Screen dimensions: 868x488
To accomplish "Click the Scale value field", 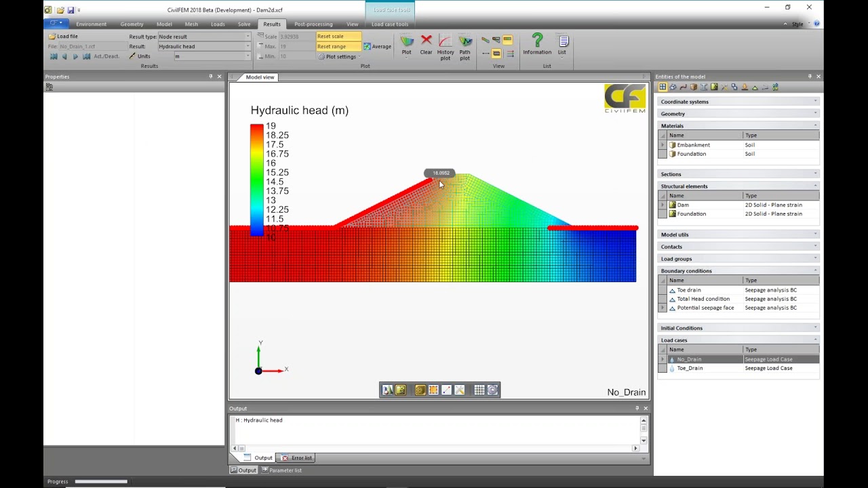I will [297, 37].
